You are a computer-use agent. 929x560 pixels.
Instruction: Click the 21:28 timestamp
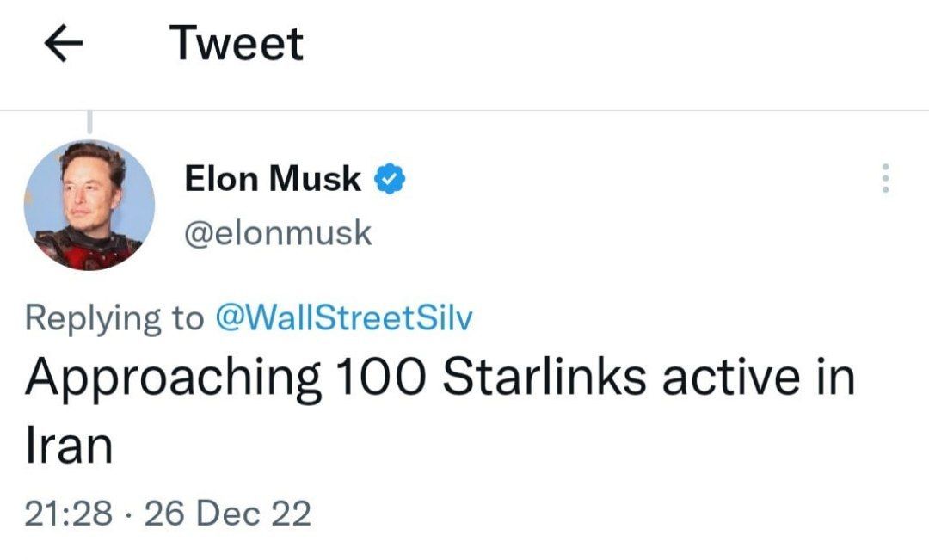coord(69,514)
